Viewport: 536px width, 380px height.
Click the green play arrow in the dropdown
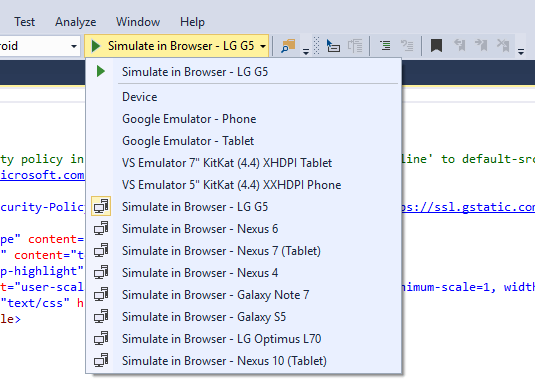[100, 71]
